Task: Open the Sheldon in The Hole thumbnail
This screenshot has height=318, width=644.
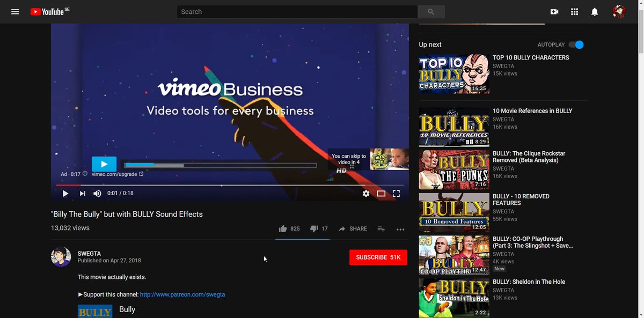Action: point(454,298)
